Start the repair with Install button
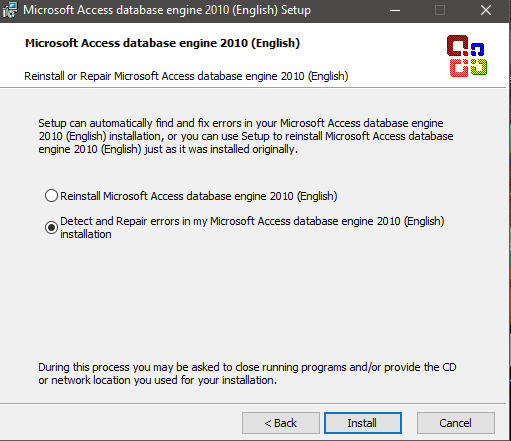 [363, 423]
